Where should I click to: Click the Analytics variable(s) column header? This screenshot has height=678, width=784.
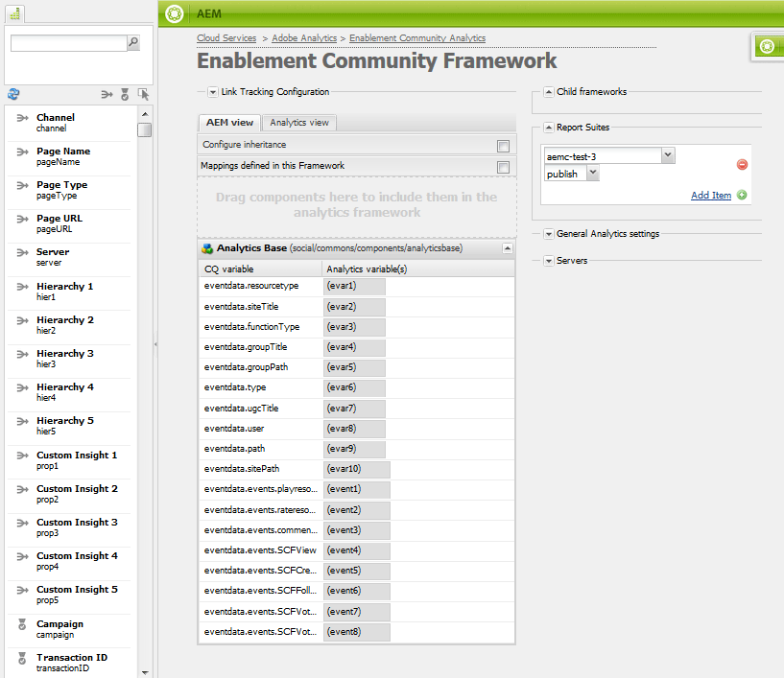coord(418,269)
